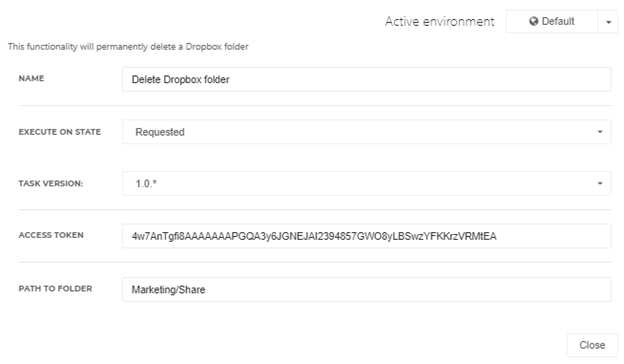Open the Default environment button

[x=552, y=21]
